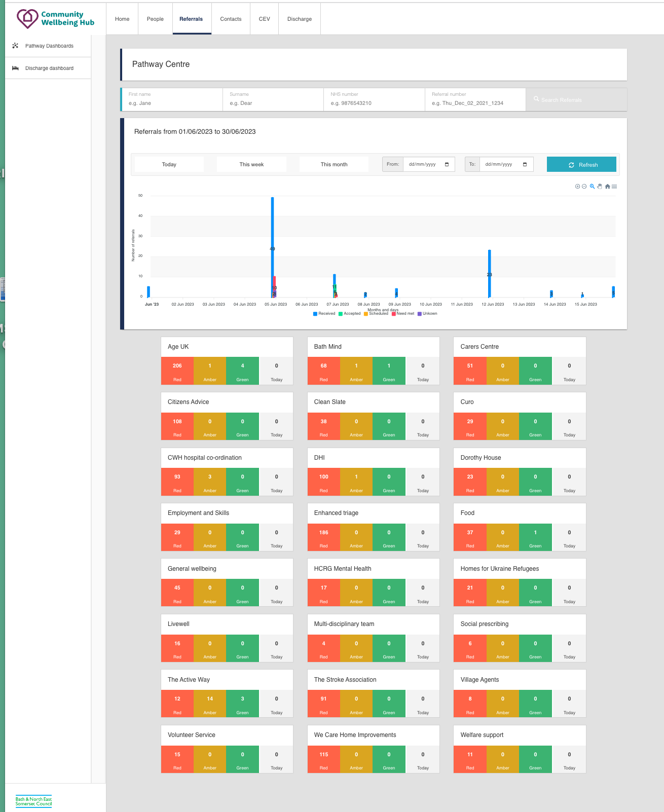Screen dimensions: 664x812
Task: Click the chart zoom in plus icon
Action: [x=577, y=187]
